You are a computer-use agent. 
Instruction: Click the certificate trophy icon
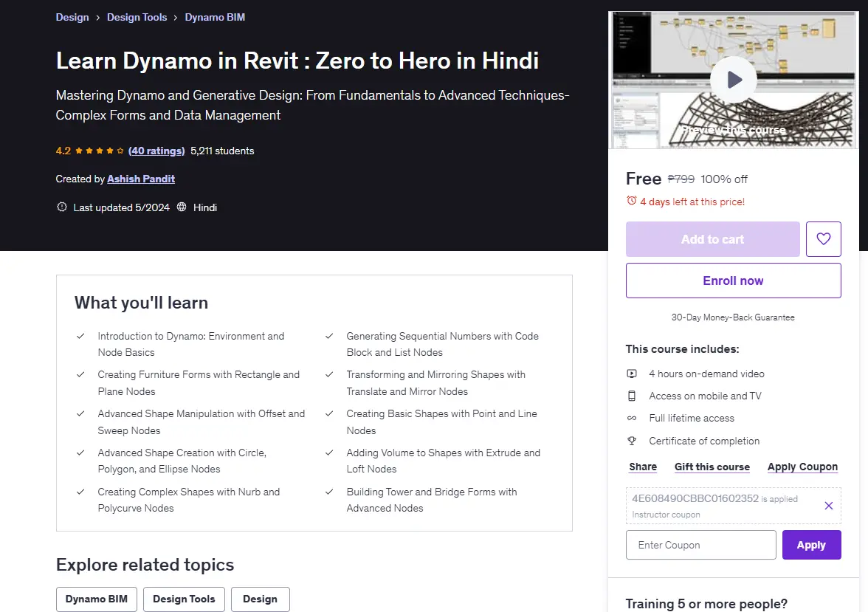pyautogui.click(x=632, y=441)
